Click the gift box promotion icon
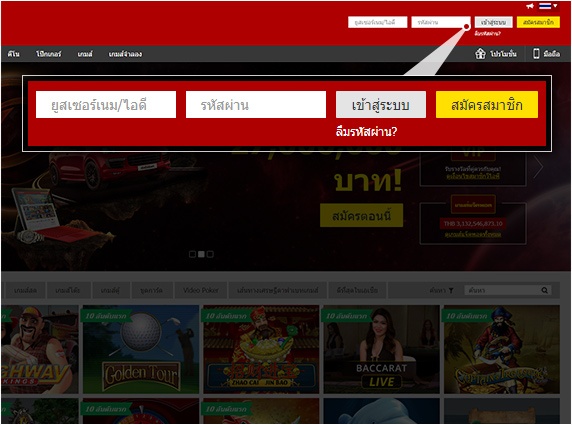Viewport: 572px width, 425px height. pos(480,54)
